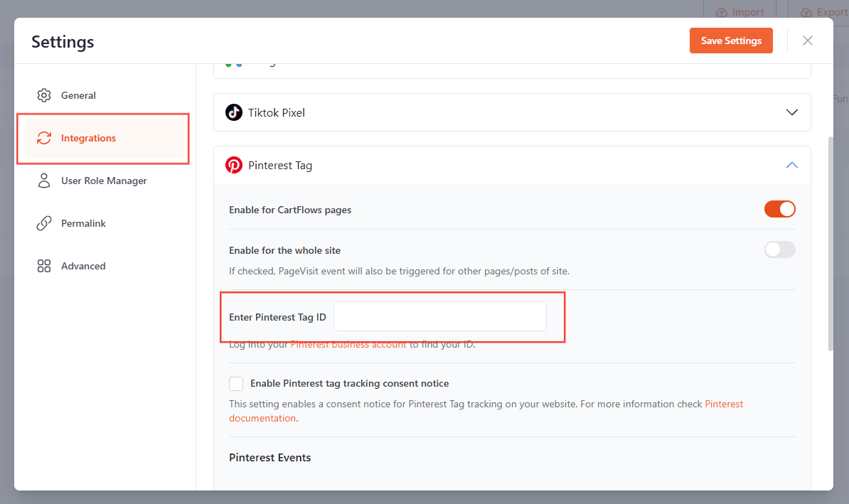Screen dimensions: 849x504
Task: Click the Export cloud icon
Action: 806,12
